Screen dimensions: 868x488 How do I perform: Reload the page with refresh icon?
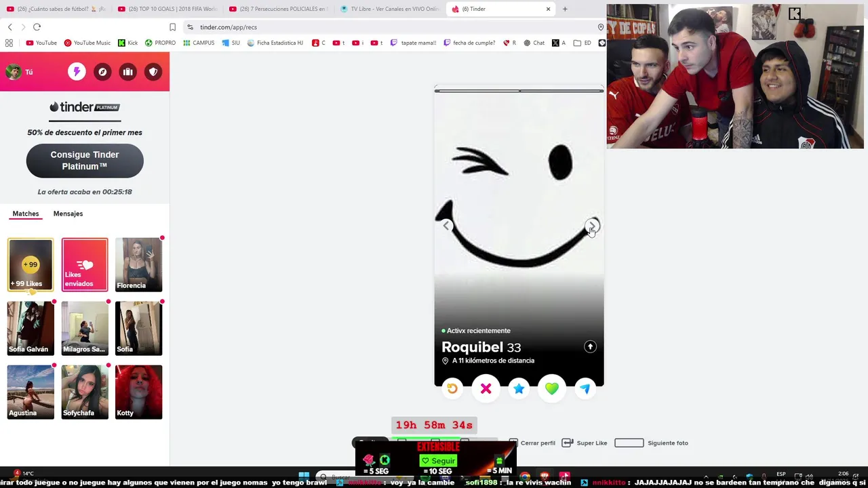coord(37,27)
